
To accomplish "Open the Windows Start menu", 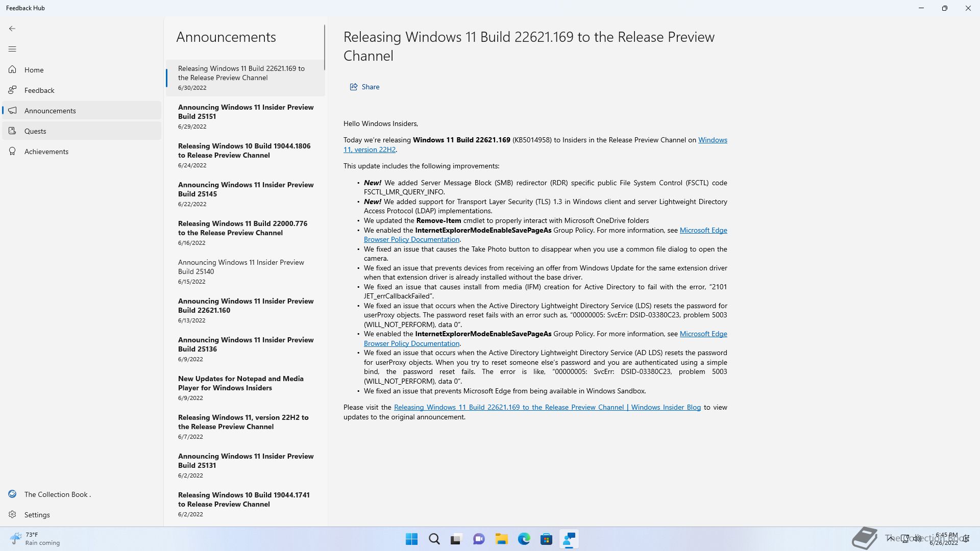I will coord(411,539).
